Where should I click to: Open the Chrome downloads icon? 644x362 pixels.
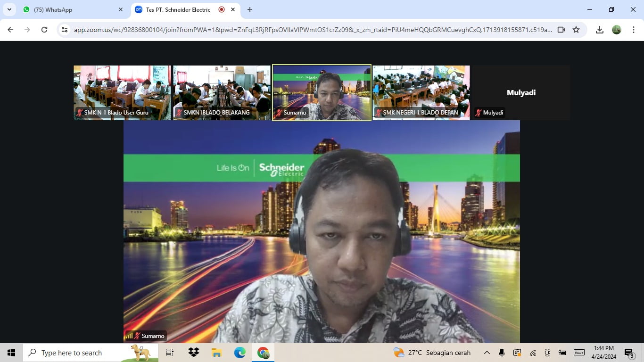pyautogui.click(x=599, y=30)
